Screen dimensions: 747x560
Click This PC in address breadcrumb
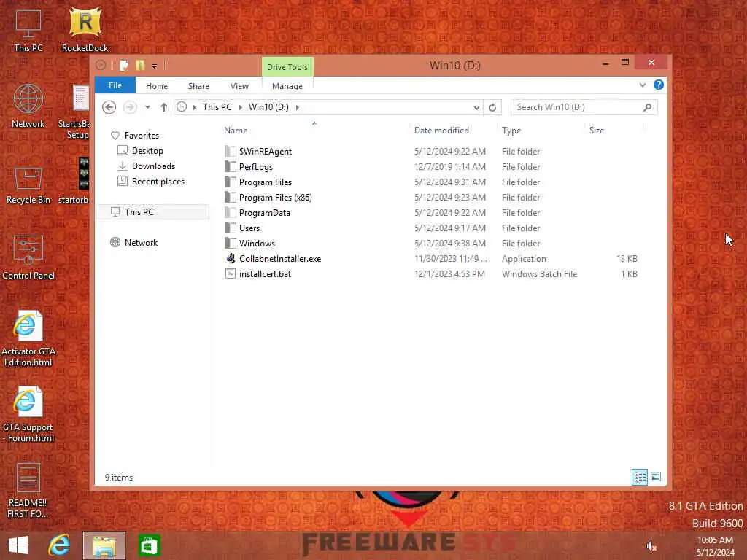coord(217,107)
